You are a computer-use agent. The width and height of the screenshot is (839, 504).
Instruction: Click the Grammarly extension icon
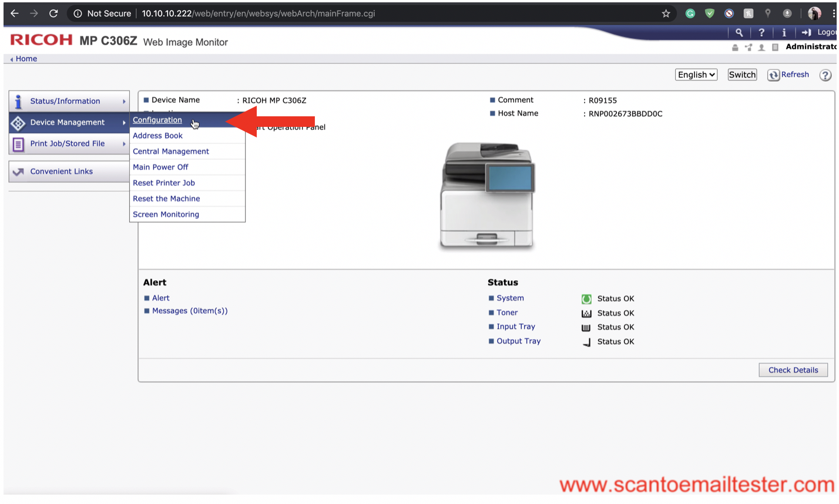click(690, 14)
